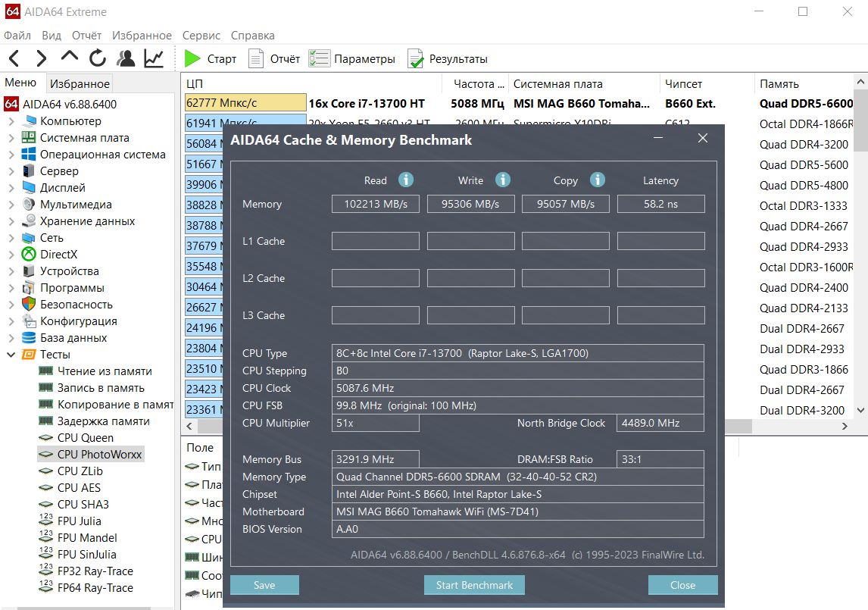The width and height of the screenshot is (868, 610).
Task: Open the Отчёт menu in the menu bar
Action: click(86, 36)
